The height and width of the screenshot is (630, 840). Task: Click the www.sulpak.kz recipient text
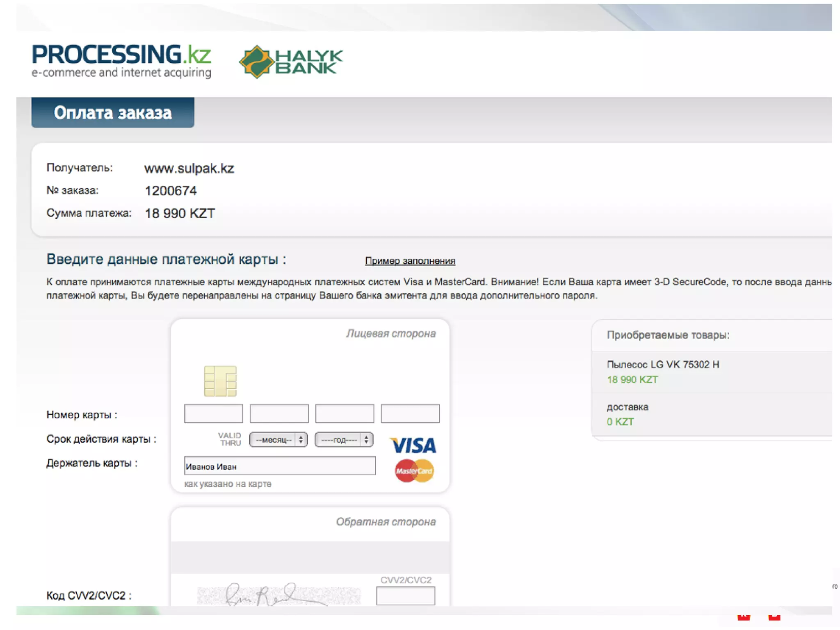pyautogui.click(x=189, y=168)
